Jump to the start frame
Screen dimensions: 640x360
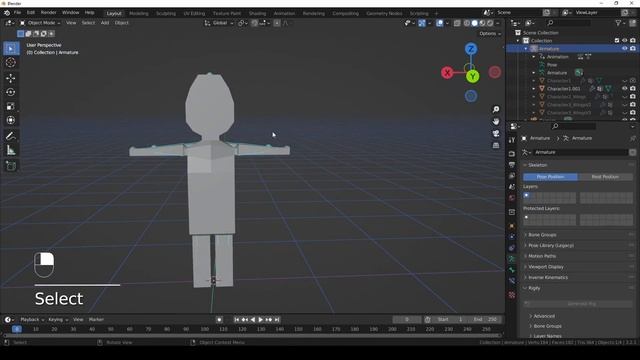236,320
